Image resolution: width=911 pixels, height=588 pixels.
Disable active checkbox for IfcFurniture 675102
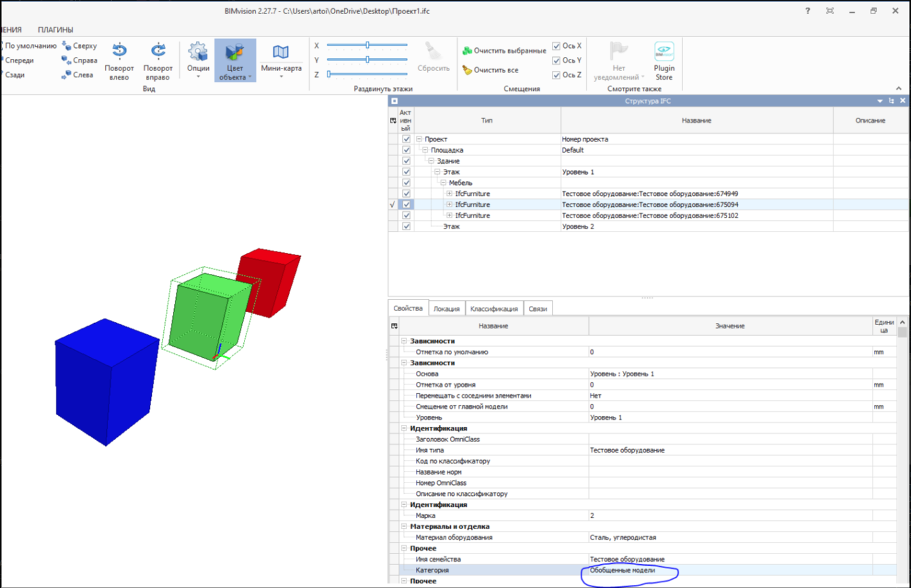point(406,215)
